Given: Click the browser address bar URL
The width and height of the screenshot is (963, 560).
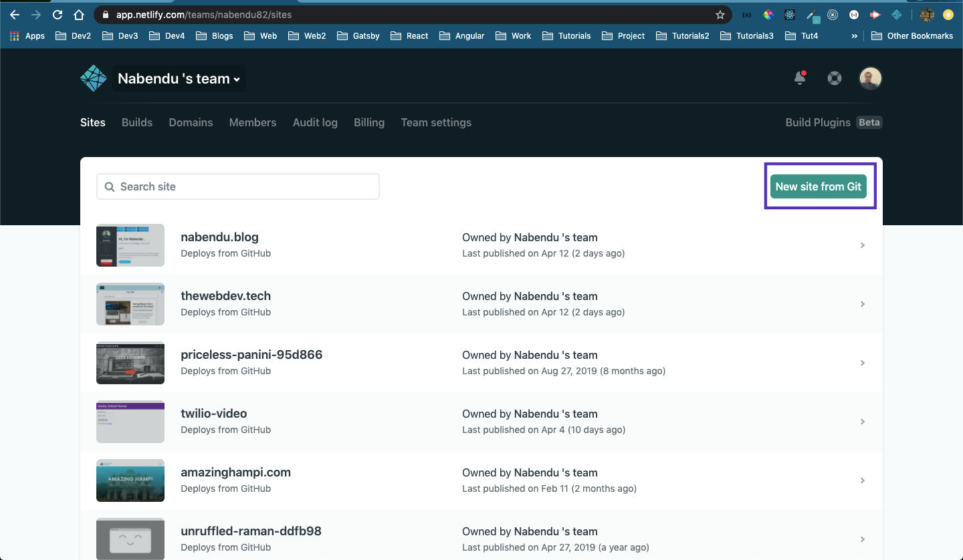Looking at the screenshot, I should [x=204, y=14].
